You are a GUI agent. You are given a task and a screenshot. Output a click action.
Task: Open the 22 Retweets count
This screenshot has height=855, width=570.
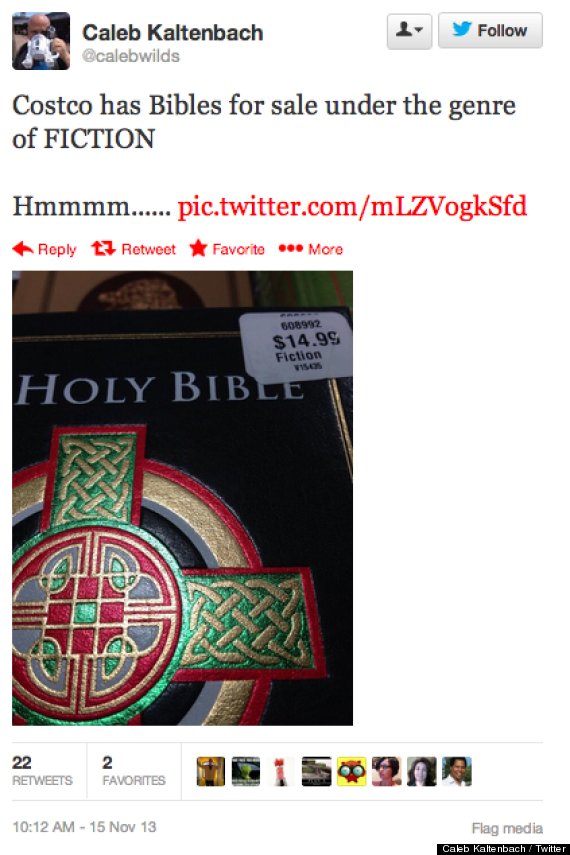click(42, 770)
